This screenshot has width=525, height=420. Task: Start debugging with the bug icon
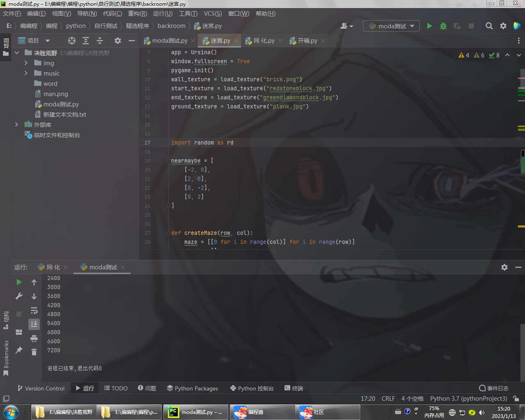point(443,26)
